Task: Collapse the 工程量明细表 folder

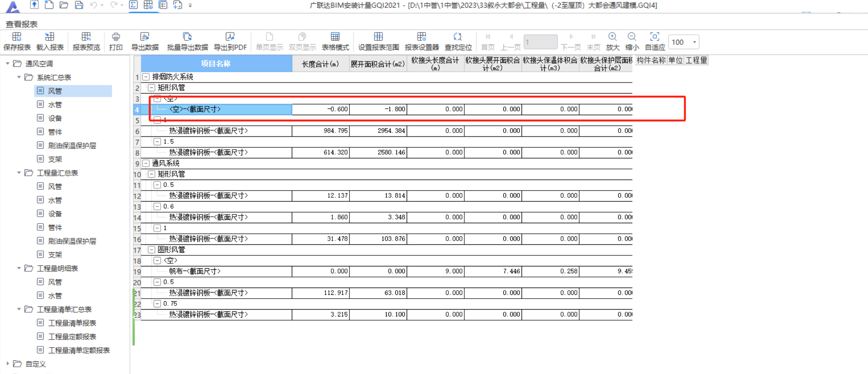Action: (19, 268)
